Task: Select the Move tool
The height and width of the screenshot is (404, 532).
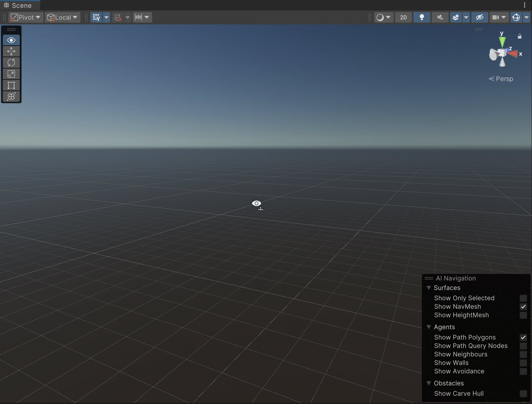Action: point(11,51)
